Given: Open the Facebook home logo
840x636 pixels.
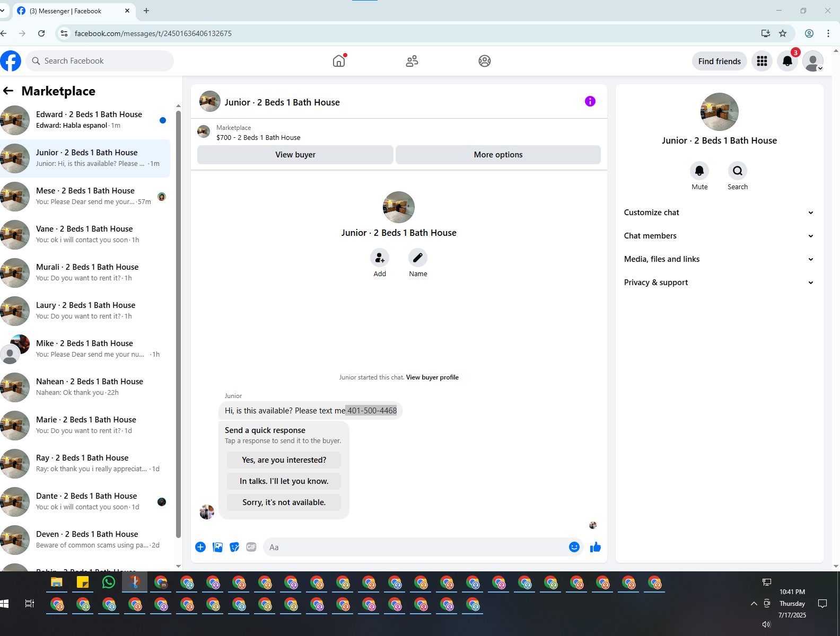Looking at the screenshot, I should click(11, 61).
